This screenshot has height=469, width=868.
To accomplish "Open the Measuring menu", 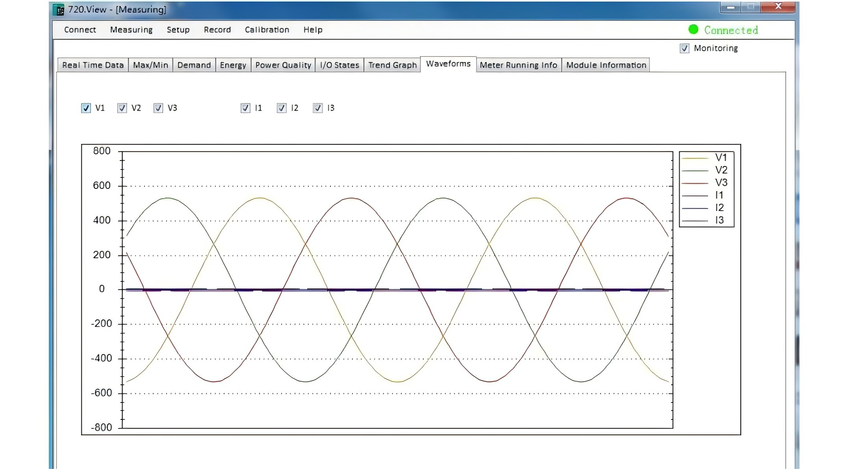I will [131, 30].
